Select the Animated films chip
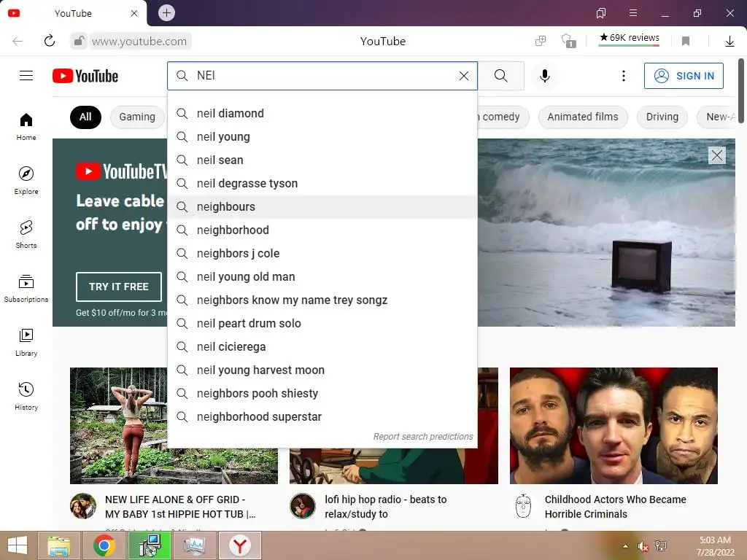The image size is (747, 560). [x=583, y=117]
